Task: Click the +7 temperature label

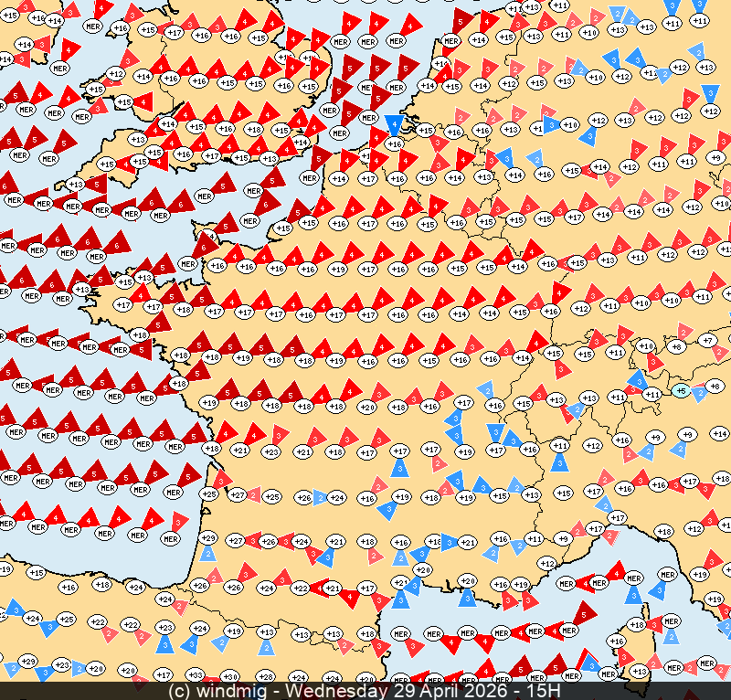Action: (x=707, y=340)
